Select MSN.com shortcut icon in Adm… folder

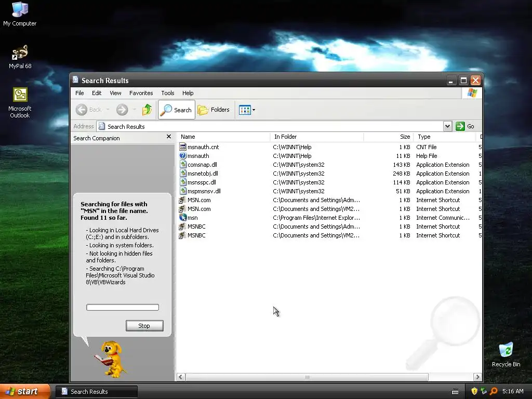[x=183, y=200]
